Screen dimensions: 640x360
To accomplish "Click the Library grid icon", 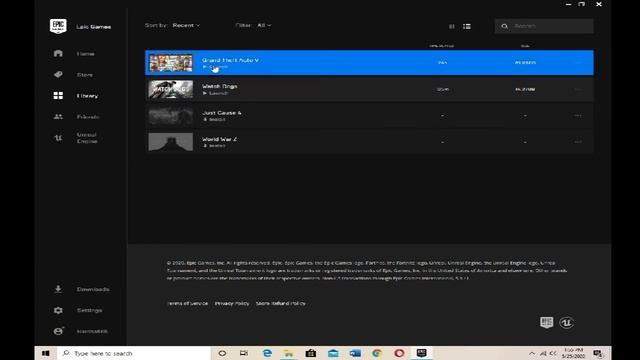I will [58, 96].
